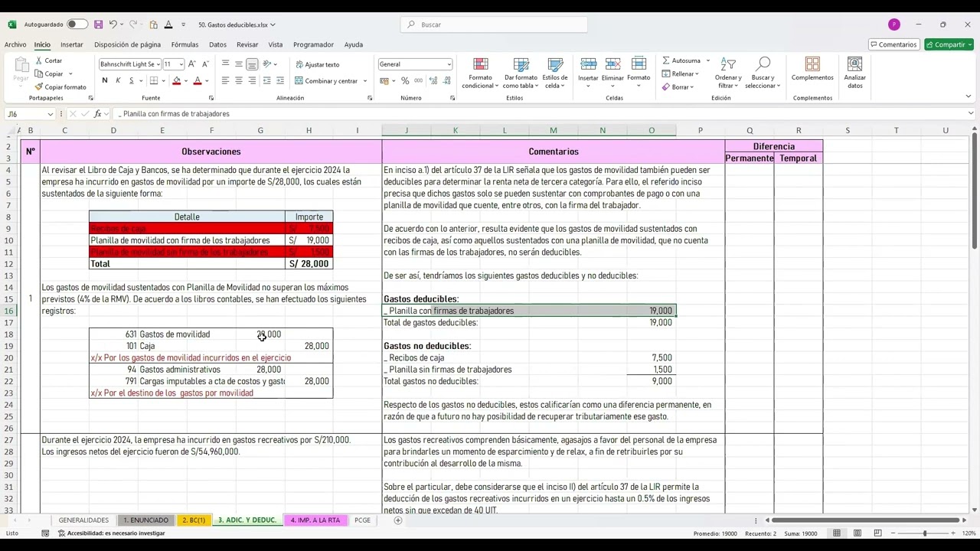Increase the indent
This screenshot has width=980, height=551.
point(280,80)
